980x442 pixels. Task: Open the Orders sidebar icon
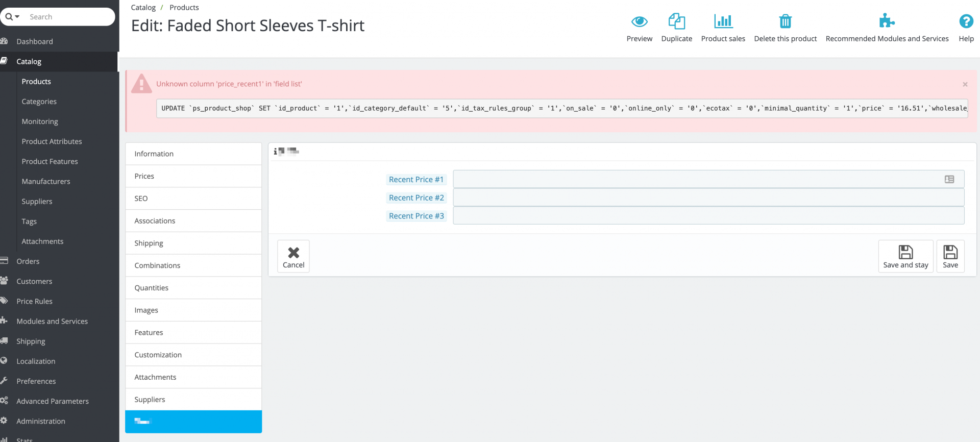(x=4, y=261)
